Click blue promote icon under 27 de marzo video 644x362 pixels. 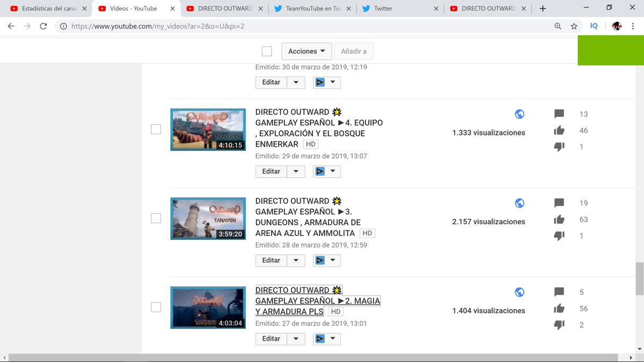(x=320, y=339)
